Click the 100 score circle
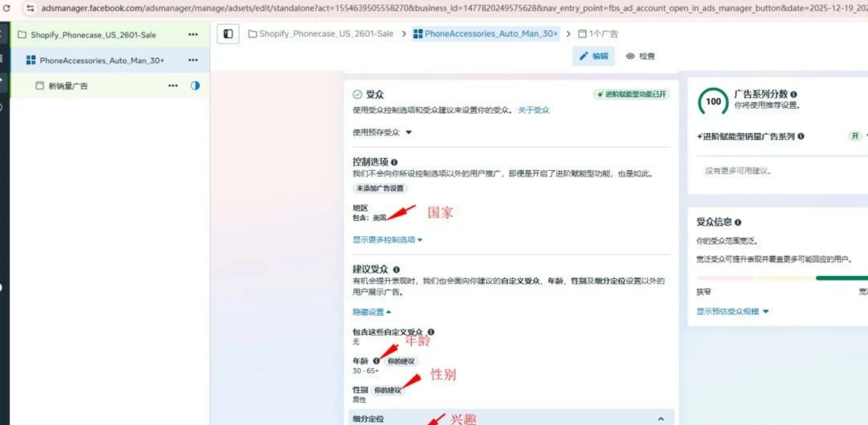 (713, 101)
